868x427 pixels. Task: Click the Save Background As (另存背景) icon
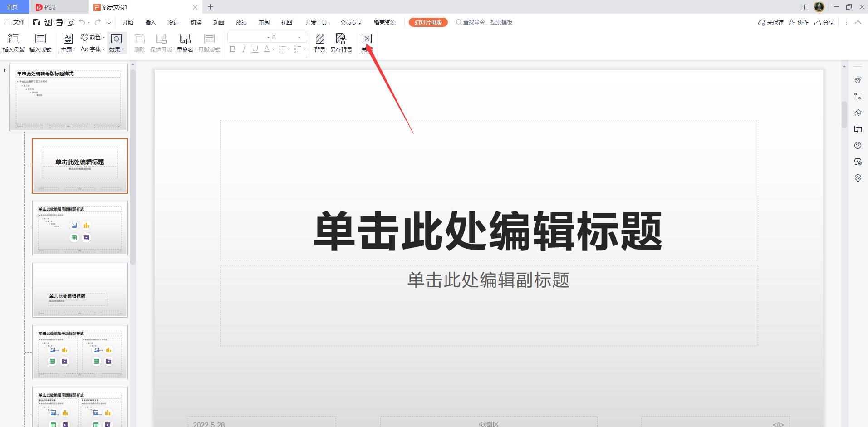point(341,43)
